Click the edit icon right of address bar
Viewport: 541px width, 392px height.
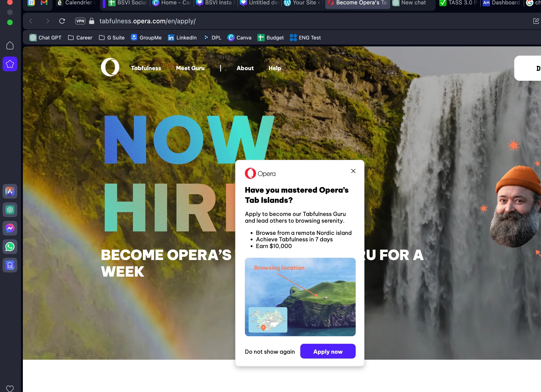536,21
